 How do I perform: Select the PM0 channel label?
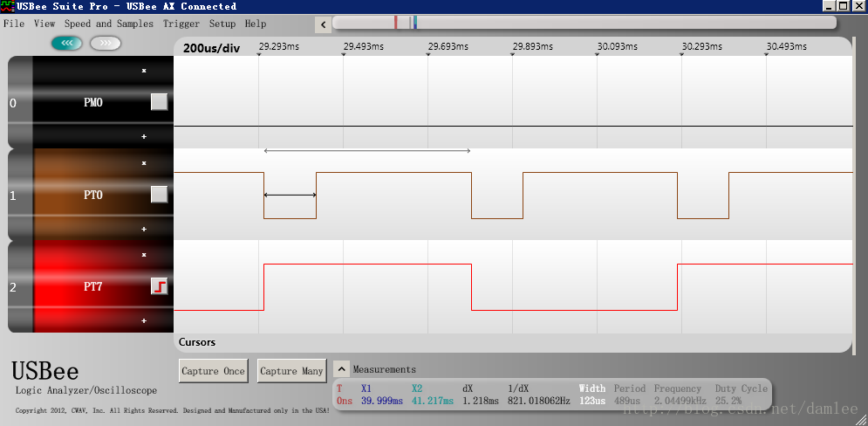(93, 102)
